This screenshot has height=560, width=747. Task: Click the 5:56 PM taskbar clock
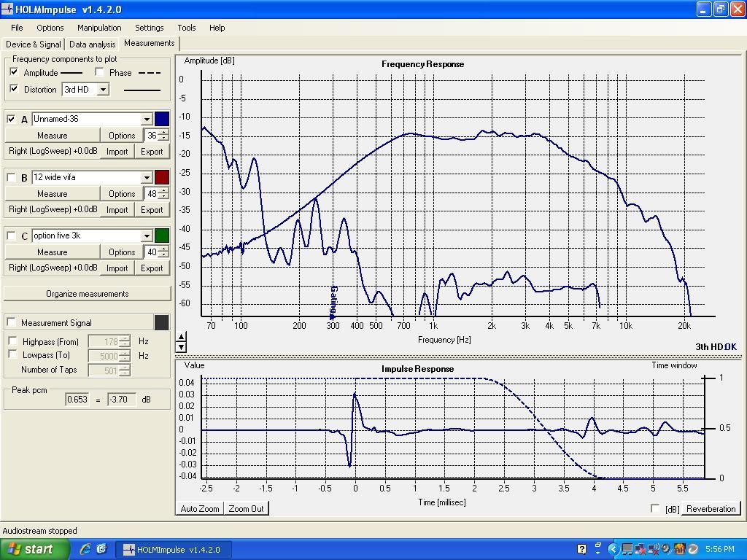coord(719,549)
